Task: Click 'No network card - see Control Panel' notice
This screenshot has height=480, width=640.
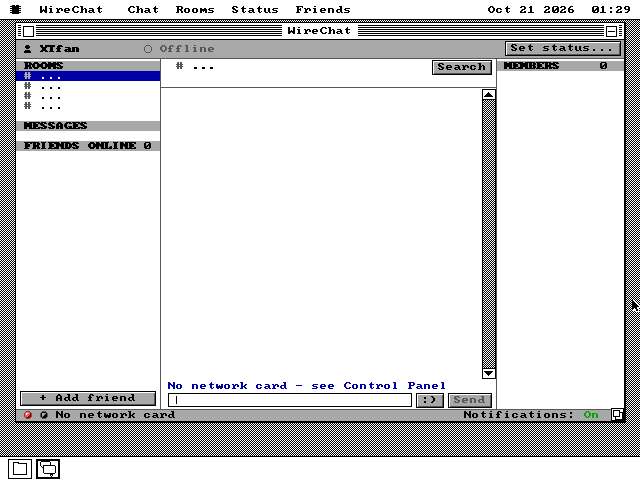Action: (x=307, y=386)
